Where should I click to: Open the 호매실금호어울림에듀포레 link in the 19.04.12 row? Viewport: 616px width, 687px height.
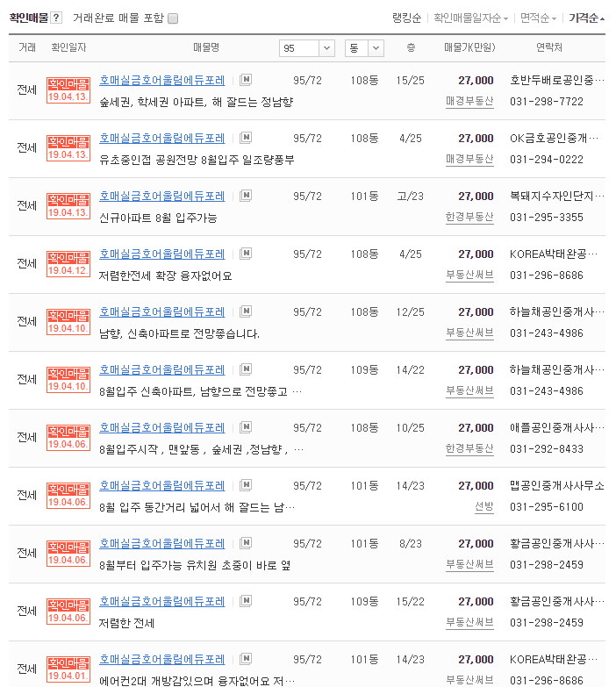tap(162, 254)
